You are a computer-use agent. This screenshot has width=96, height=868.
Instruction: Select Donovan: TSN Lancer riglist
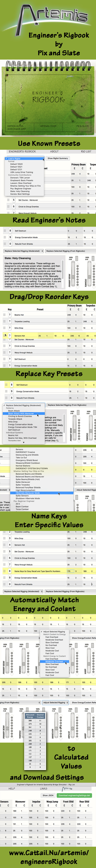(x=20, y=178)
